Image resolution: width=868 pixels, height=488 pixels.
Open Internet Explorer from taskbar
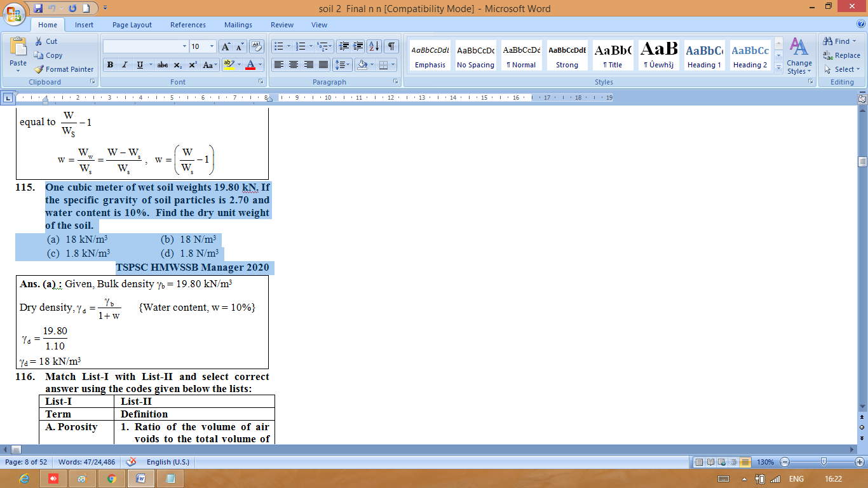pyautogui.click(x=24, y=478)
